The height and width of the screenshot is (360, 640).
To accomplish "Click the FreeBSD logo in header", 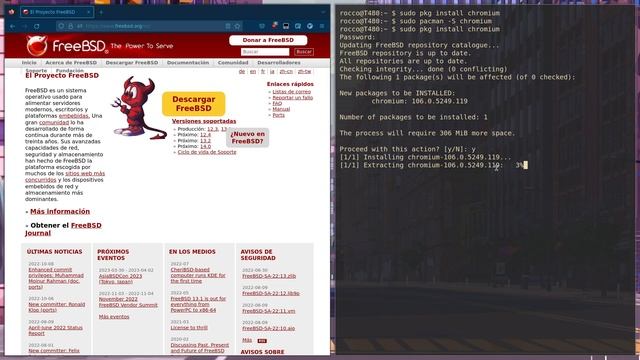I will coord(67,46).
